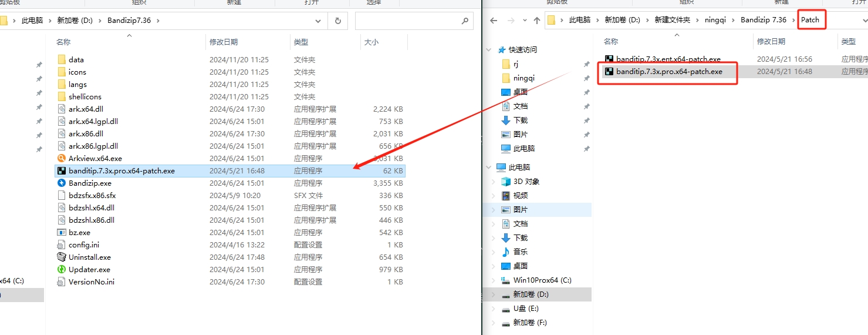
Task: Go up one folder in right window
Action: tap(537, 21)
